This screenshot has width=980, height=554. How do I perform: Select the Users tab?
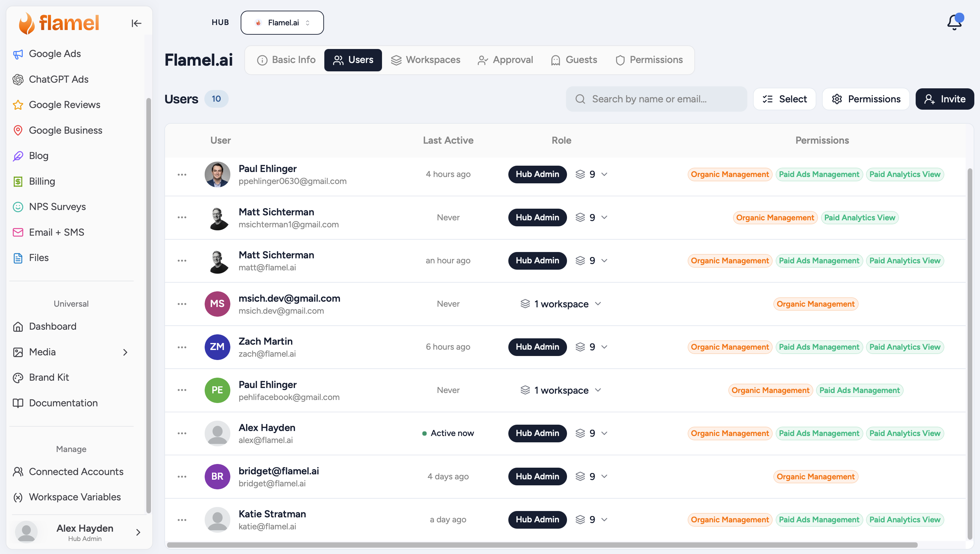(353, 60)
